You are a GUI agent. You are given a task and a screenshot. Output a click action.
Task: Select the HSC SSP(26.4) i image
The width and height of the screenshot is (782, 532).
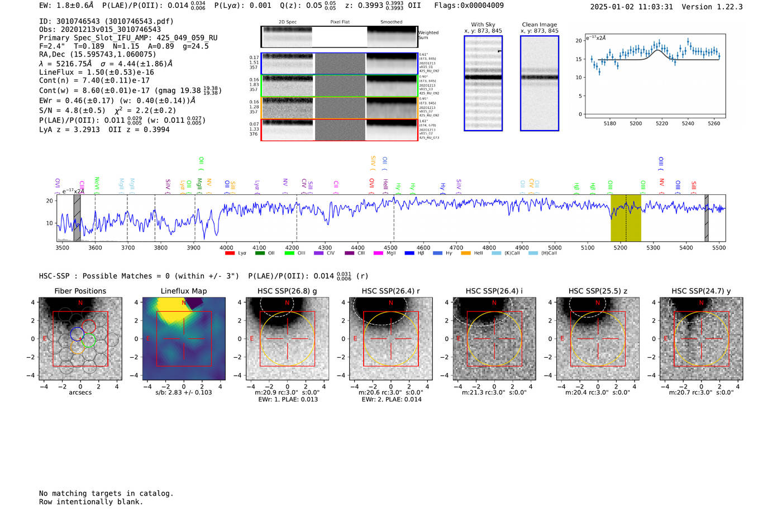pos(494,338)
